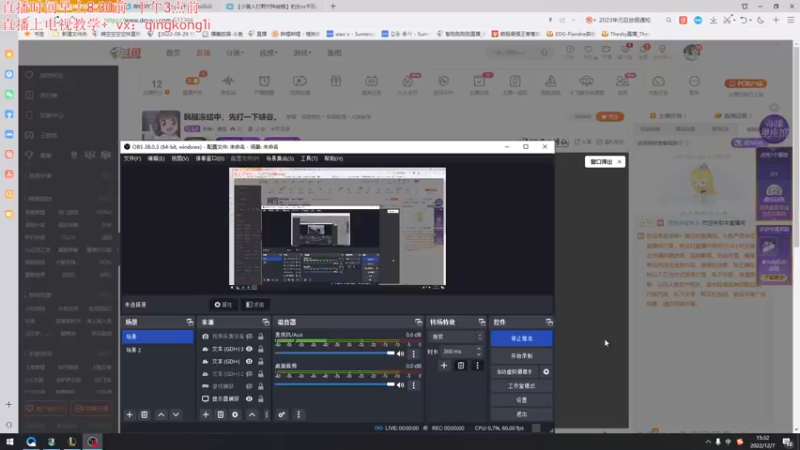Move the selected scene up
This screenshot has width=800, height=450.
(161, 415)
